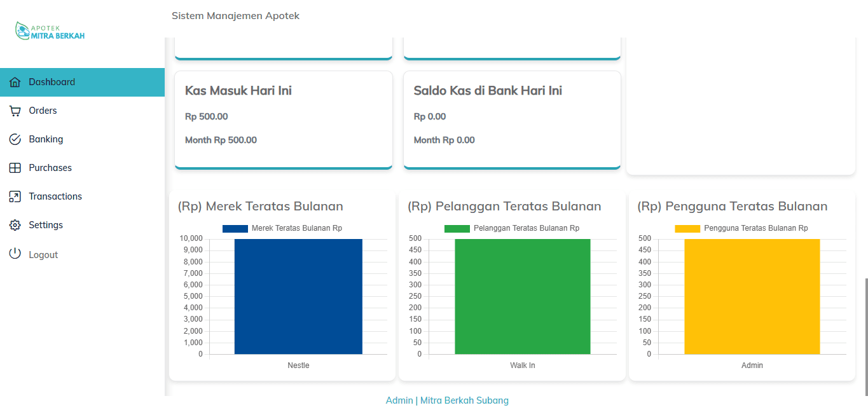This screenshot has width=868, height=410.
Task: Click the Dashboard home icon
Action: tap(15, 82)
